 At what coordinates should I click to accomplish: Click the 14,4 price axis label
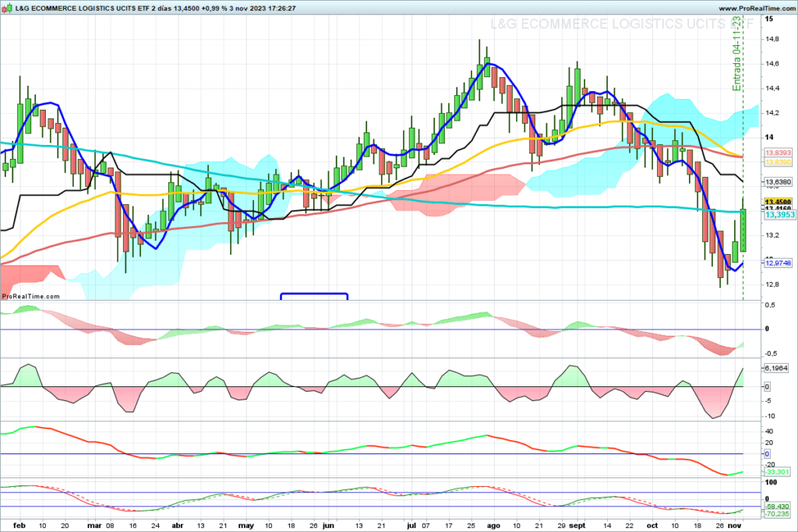coord(772,88)
